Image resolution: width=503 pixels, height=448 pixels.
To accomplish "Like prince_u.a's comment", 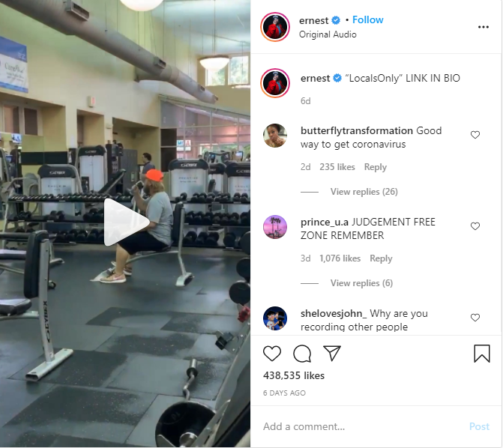I will (475, 226).
